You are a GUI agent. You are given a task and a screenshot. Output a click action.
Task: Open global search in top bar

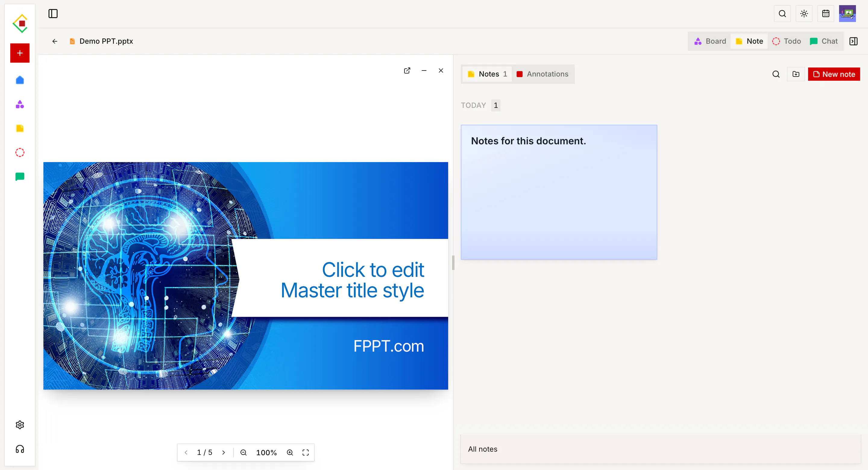[x=782, y=14]
